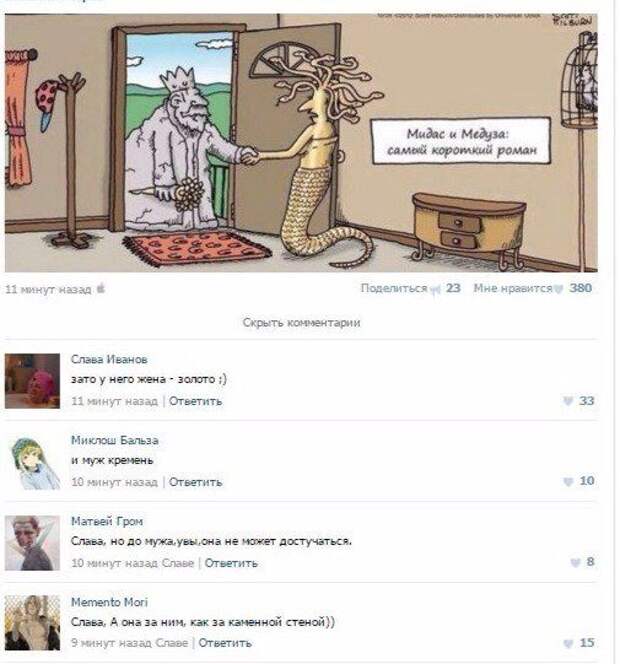
Task: Open Матвей Гром's profile name link
Action: tap(107, 521)
